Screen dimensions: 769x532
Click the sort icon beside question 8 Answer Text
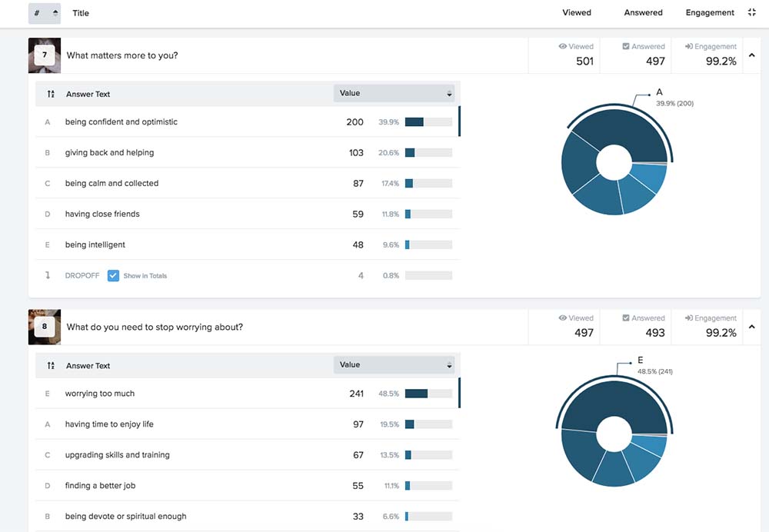pyautogui.click(x=51, y=365)
